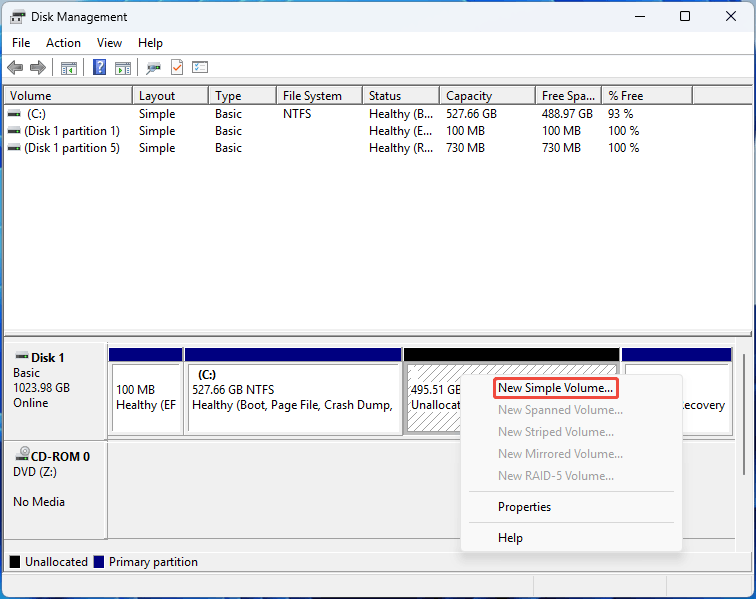Image resolution: width=756 pixels, height=599 pixels.
Task: Click the CD-ROM 0 DVD (Z:) header
Action: click(x=55, y=490)
